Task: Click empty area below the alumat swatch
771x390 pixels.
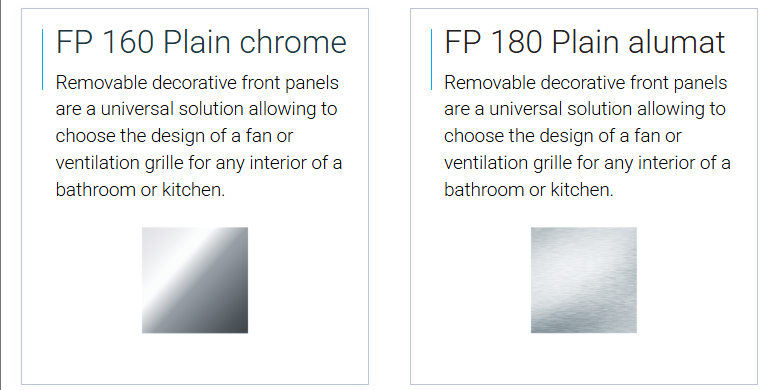Action: coord(584,358)
